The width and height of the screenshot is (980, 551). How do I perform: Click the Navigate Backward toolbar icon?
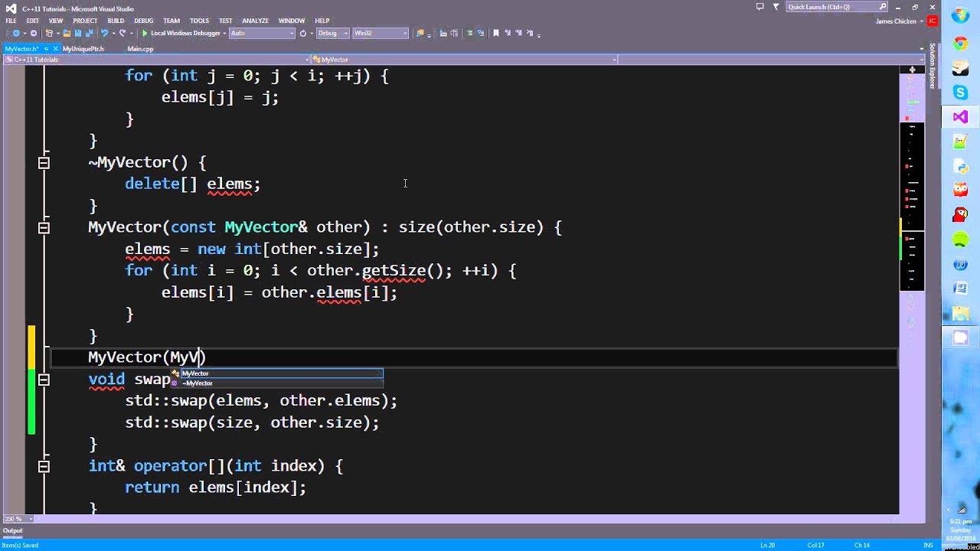coord(16,33)
